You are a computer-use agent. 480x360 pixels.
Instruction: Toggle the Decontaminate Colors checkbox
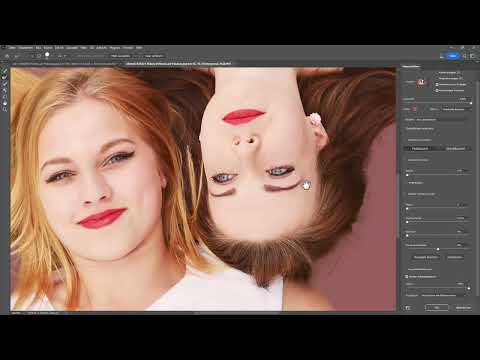(406, 277)
